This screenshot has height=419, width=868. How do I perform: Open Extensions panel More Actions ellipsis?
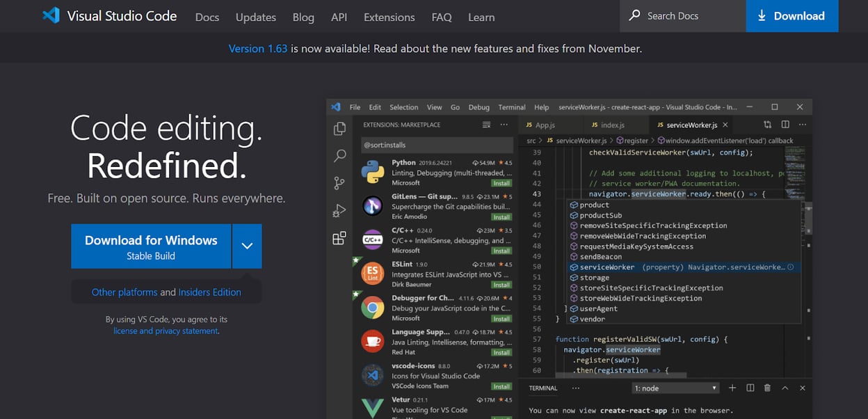point(504,124)
